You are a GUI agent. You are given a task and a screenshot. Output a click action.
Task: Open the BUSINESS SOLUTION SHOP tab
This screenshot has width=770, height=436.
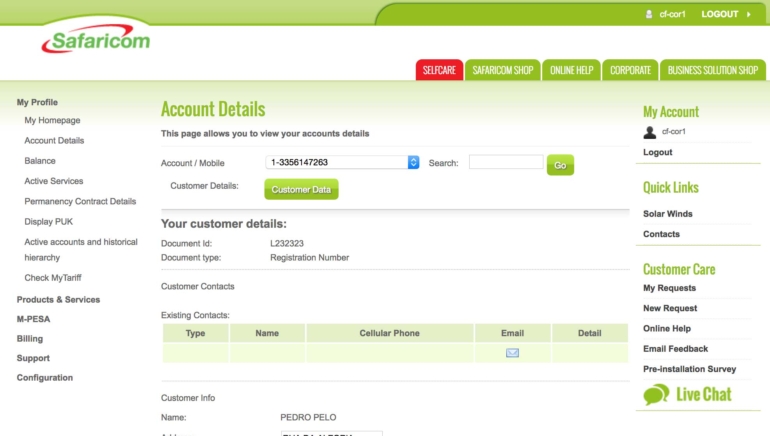pyautogui.click(x=713, y=70)
